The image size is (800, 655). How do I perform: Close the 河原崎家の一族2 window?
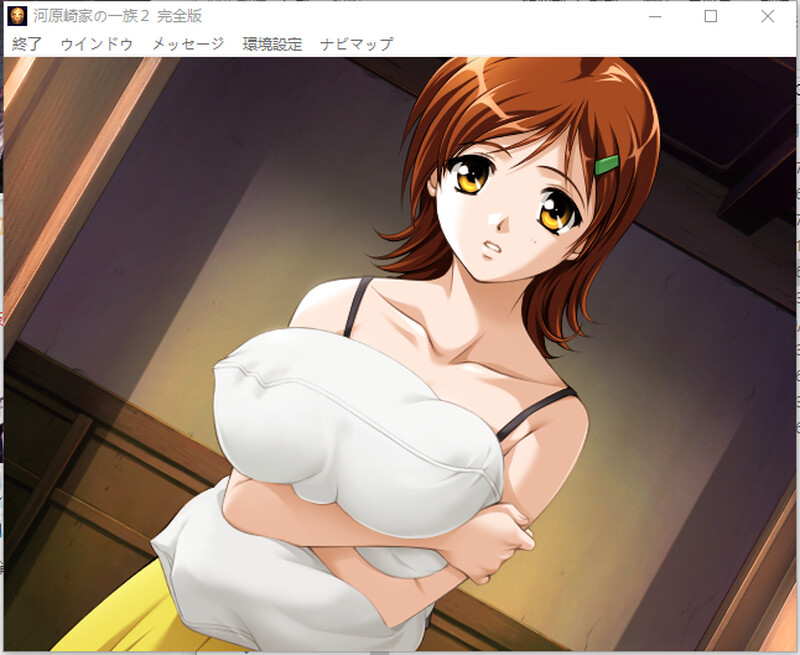click(767, 16)
